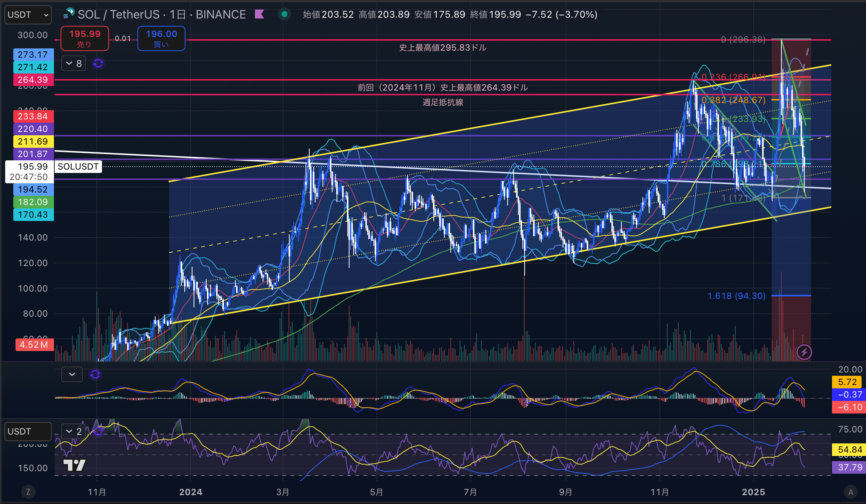Click the November 2024 high 264.39 annotation
Viewport: 866px width, 504px height.
coord(443,88)
